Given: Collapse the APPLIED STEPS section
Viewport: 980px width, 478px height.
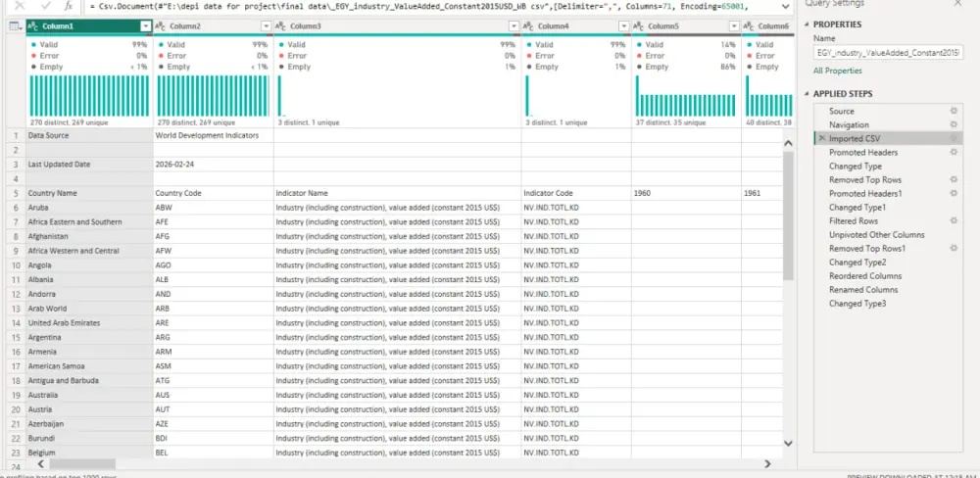Looking at the screenshot, I should pos(807,94).
